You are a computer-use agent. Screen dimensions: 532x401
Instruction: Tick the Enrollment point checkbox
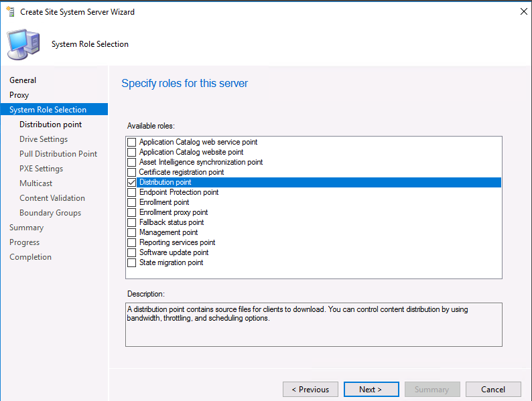[131, 202]
